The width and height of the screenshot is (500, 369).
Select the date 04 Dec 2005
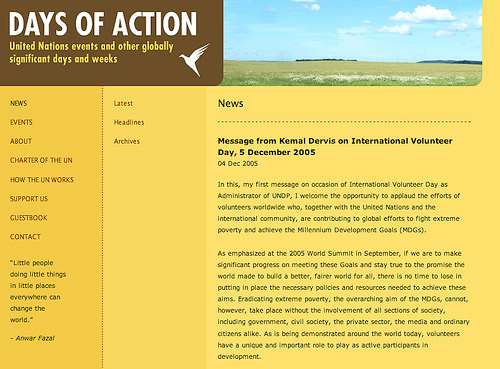(x=238, y=164)
